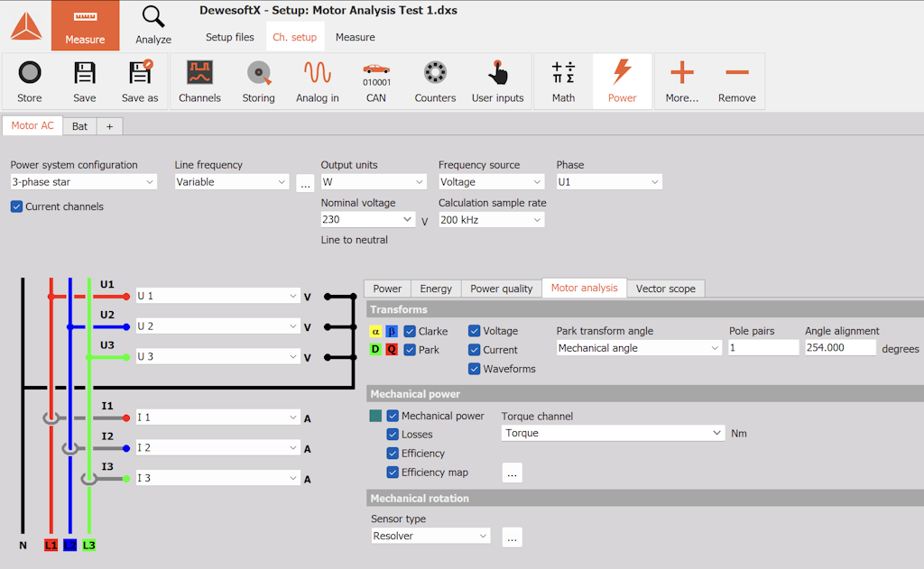Click the Q red color swatch
Screen dimensions: 924x569
[x=392, y=350]
